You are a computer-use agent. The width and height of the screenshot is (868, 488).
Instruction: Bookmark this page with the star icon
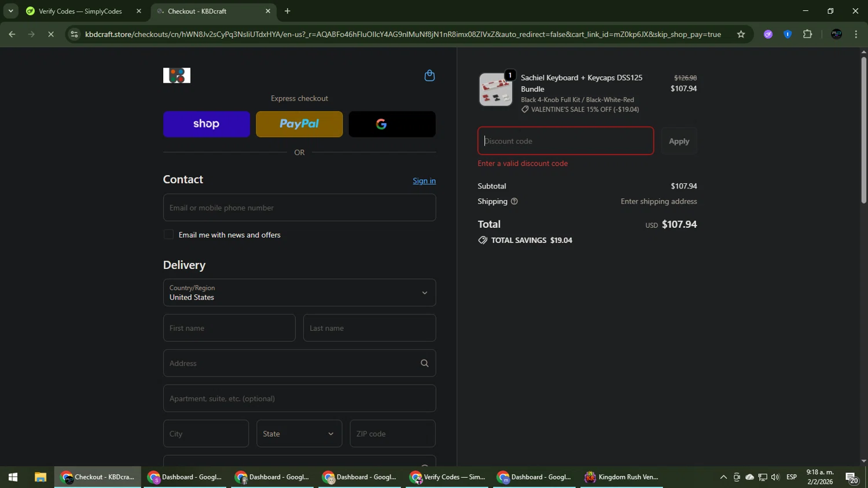[x=741, y=34]
